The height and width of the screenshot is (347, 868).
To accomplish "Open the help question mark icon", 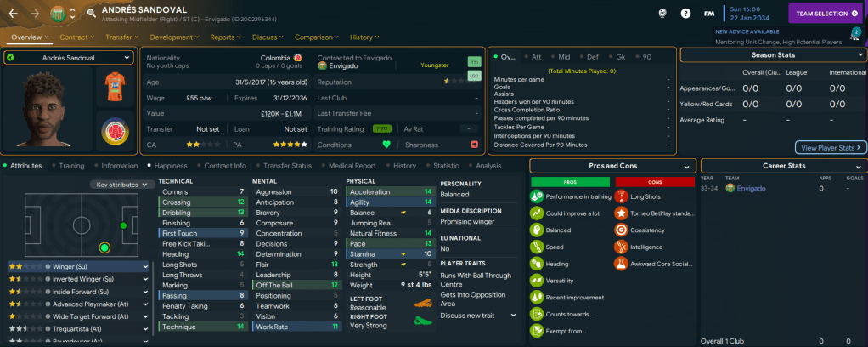I will (685, 14).
